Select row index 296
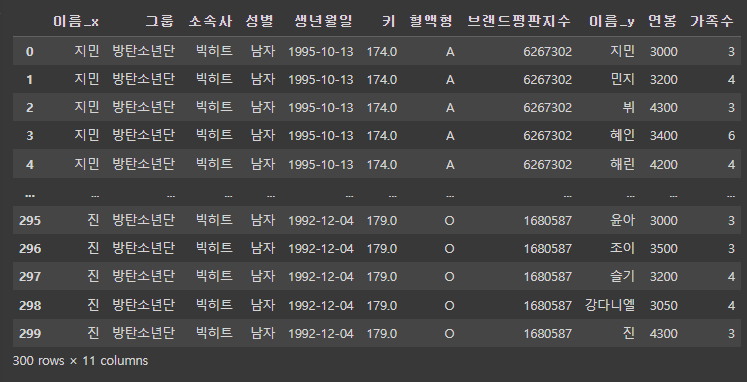 click(x=30, y=249)
